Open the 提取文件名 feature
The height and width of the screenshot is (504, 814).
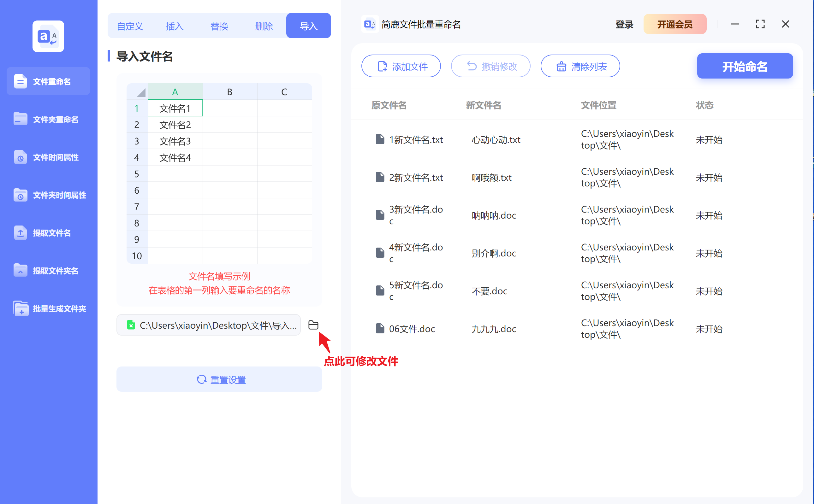(48, 233)
